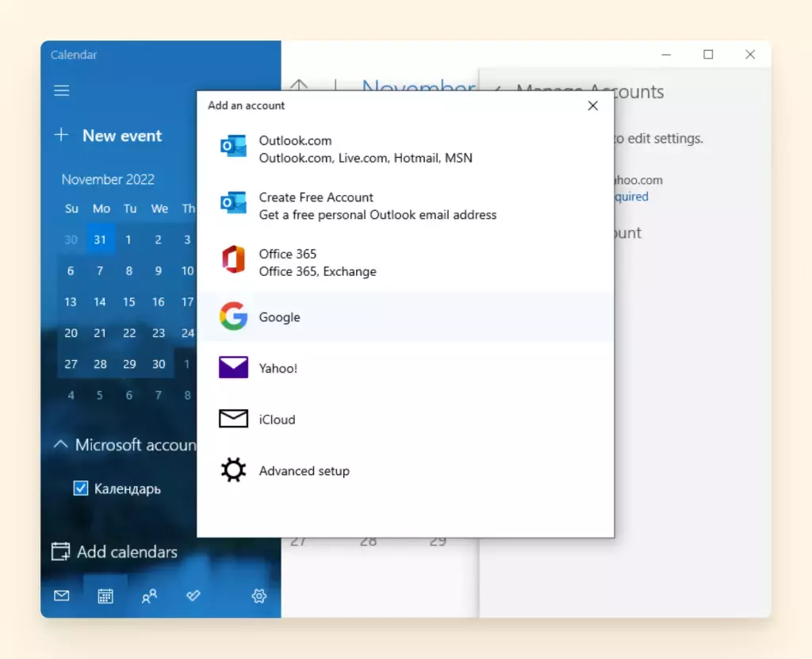Select Create Free Account option
812x659 pixels.
[406, 205]
